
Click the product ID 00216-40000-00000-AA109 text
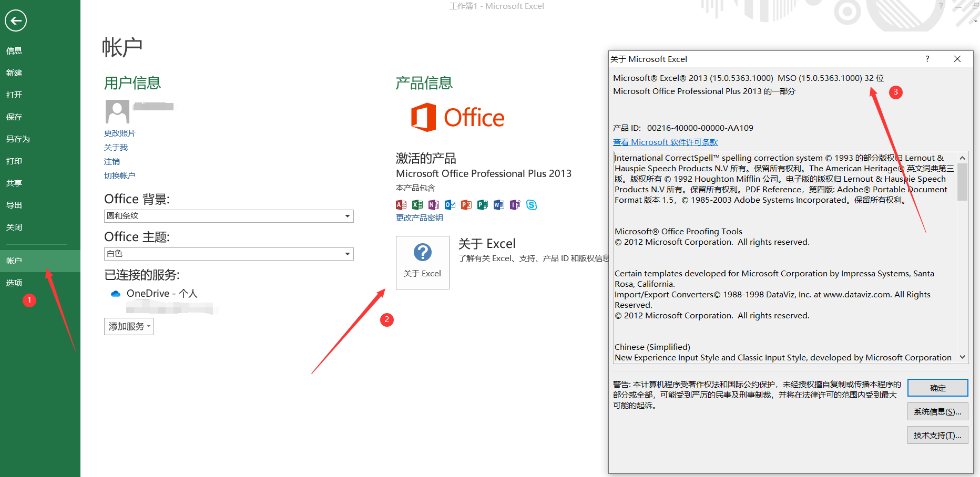coord(700,128)
